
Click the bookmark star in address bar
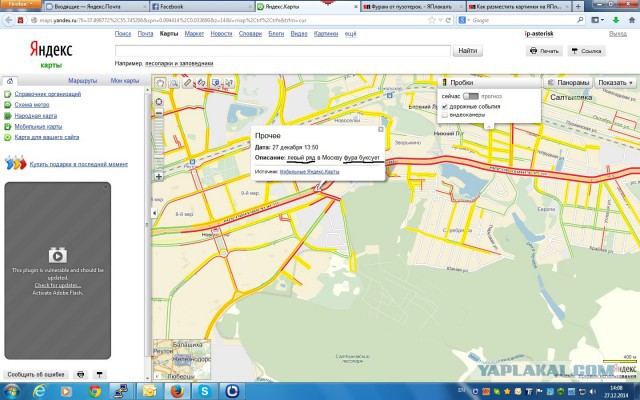coord(432,20)
